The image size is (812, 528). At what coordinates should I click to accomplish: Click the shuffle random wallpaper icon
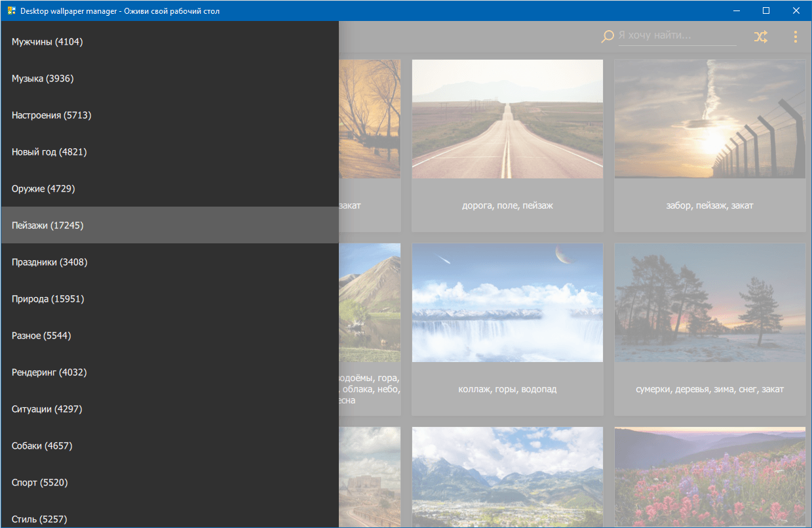[x=760, y=37]
